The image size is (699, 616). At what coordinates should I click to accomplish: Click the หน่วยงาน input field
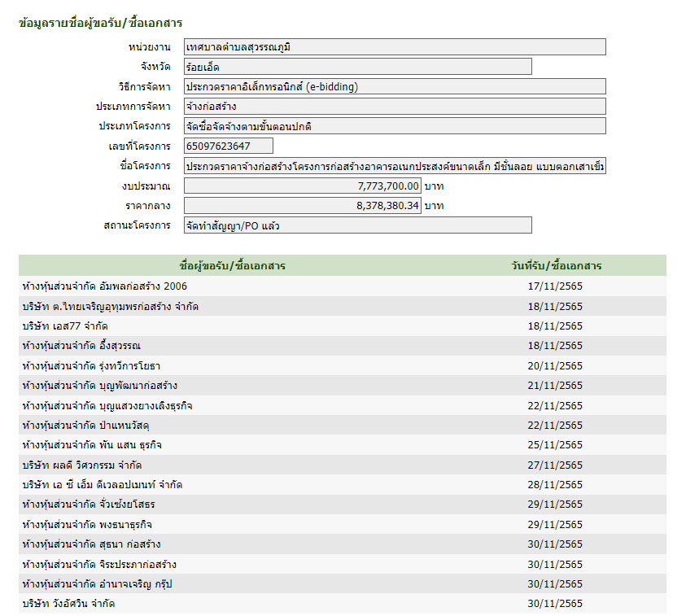coord(395,47)
